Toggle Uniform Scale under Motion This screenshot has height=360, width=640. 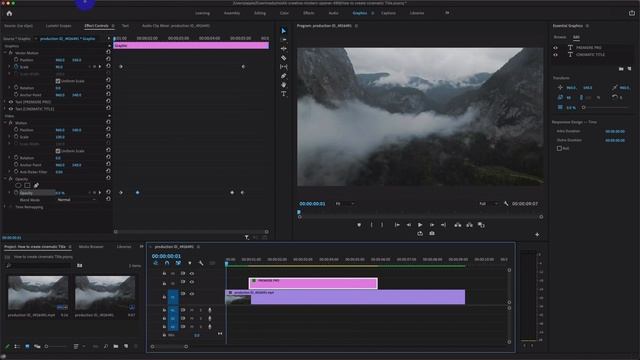(58, 151)
